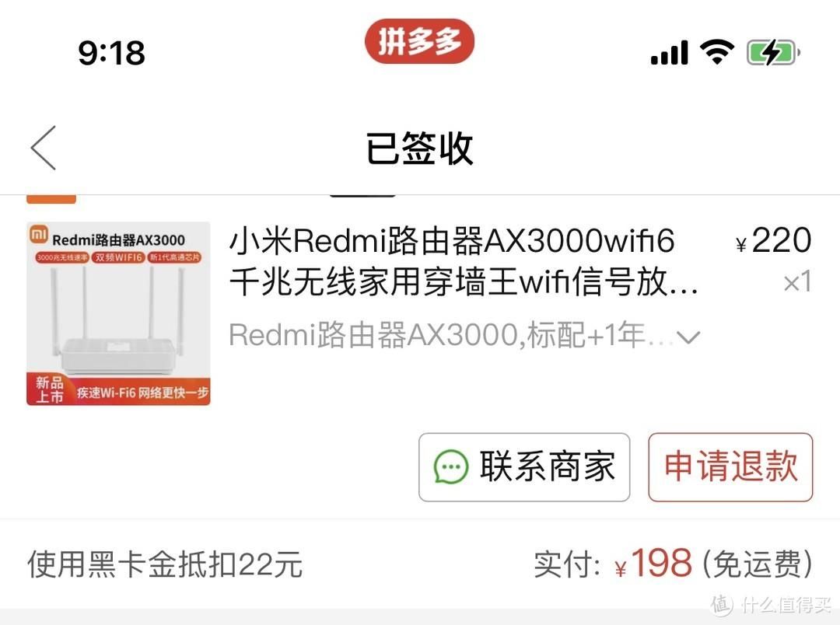Open the Redmi AX3000 router thumbnail
The height and width of the screenshot is (625, 840).
pyautogui.click(x=118, y=313)
